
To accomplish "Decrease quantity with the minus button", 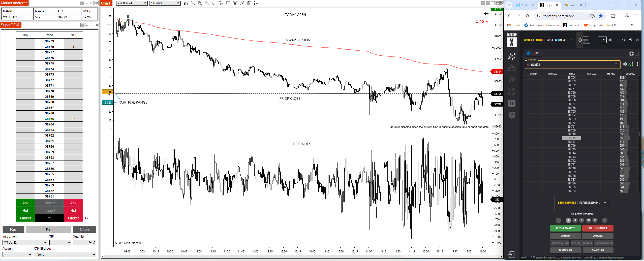I will tap(559, 220).
